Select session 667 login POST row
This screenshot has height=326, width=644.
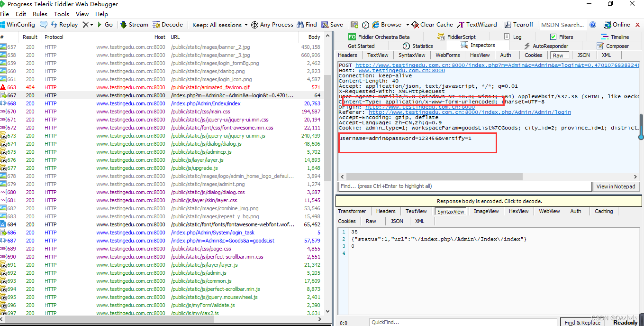pos(162,95)
